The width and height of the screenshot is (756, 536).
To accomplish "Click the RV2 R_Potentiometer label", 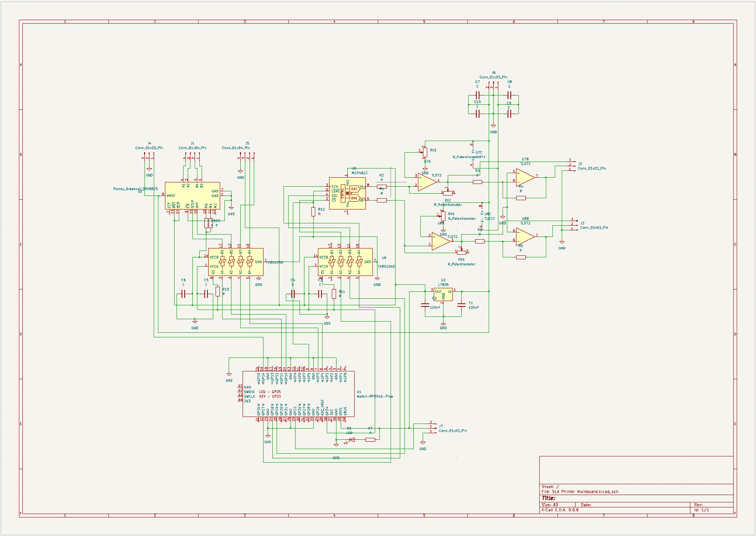I will [x=448, y=205].
